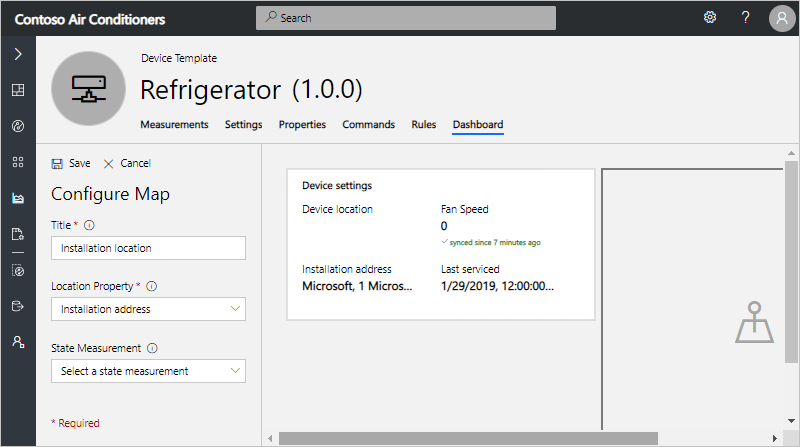Click the vertical scrollbar down arrow
Screen dimensions: 800x447
click(791, 421)
